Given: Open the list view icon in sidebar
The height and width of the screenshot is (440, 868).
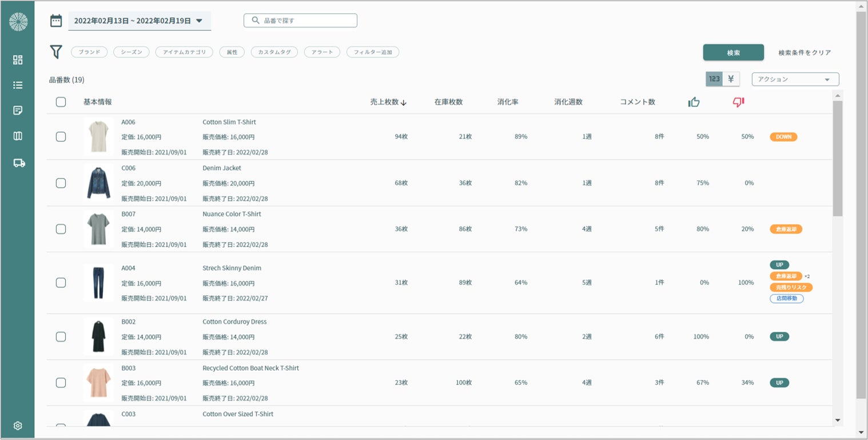Looking at the screenshot, I should tap(18, 85).
